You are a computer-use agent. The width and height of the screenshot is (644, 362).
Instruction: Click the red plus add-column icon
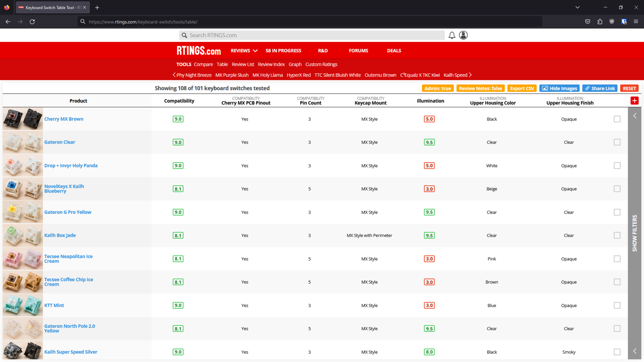634,101
